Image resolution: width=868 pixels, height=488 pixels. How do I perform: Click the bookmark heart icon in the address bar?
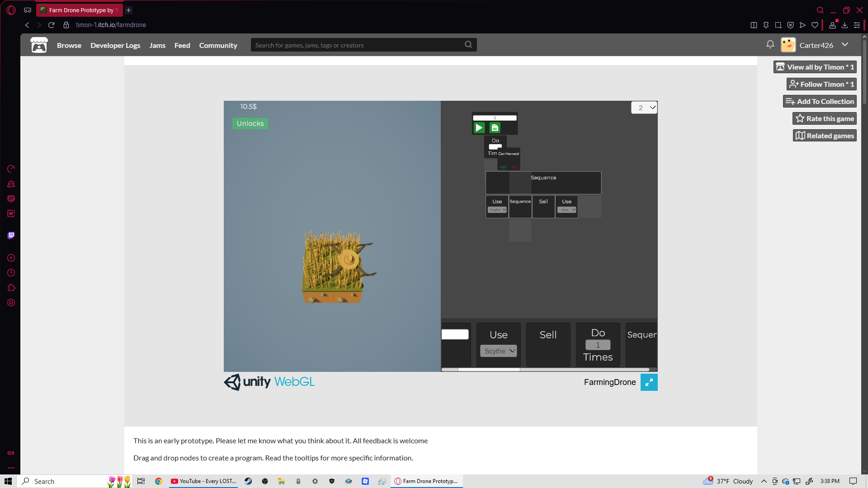(x=815, y=25)
